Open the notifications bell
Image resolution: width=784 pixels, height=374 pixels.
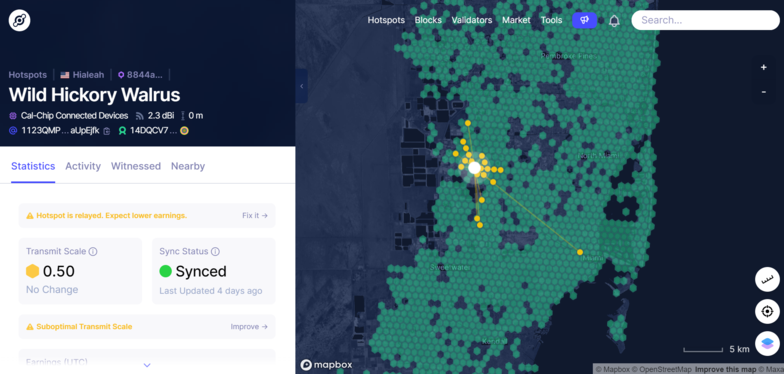614,20
